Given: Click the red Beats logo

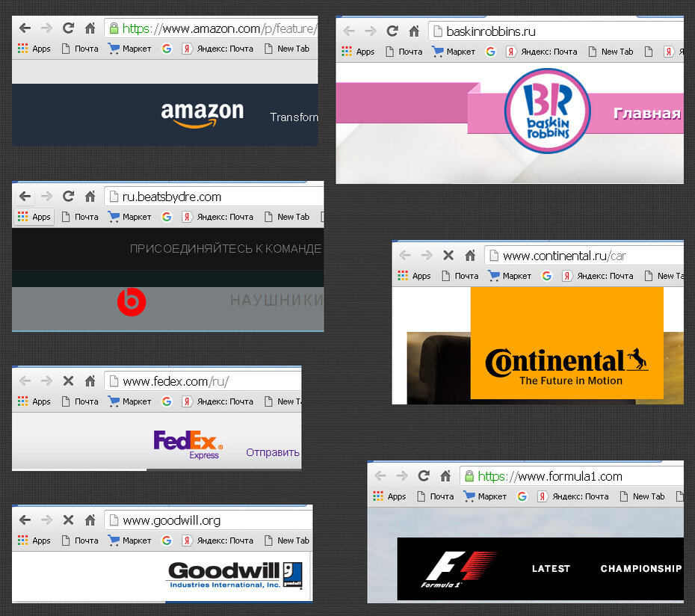Looking at the screenshot, I should (132, 301).
